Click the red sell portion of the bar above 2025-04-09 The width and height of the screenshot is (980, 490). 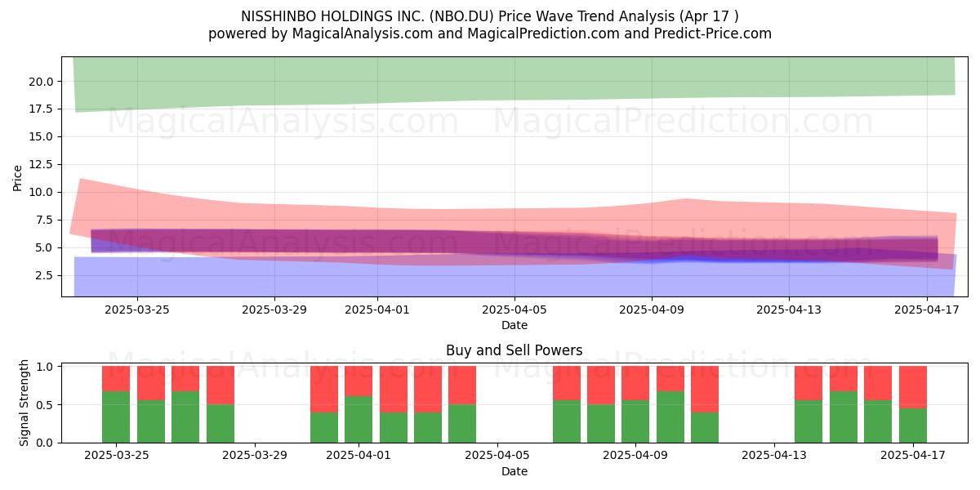point(635,383)
